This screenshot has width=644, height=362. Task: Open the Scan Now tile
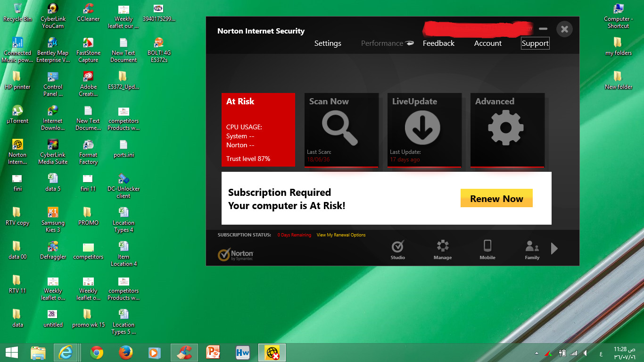[x=341, y=130]
